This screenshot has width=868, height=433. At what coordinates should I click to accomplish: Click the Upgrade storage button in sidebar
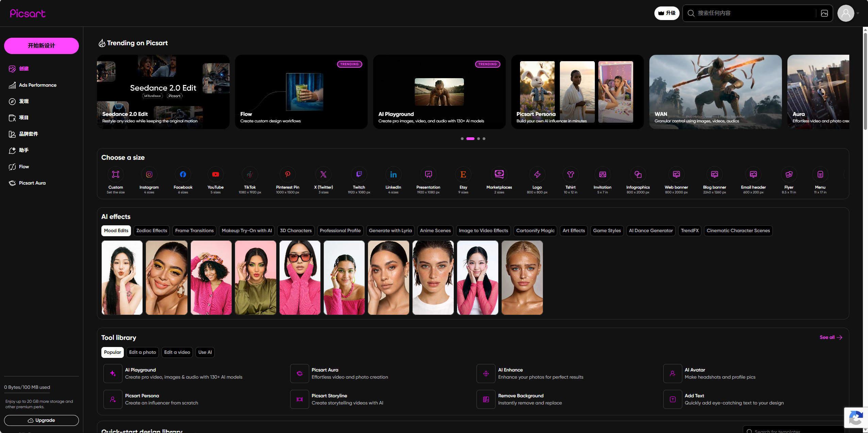[x=41, y=420]
